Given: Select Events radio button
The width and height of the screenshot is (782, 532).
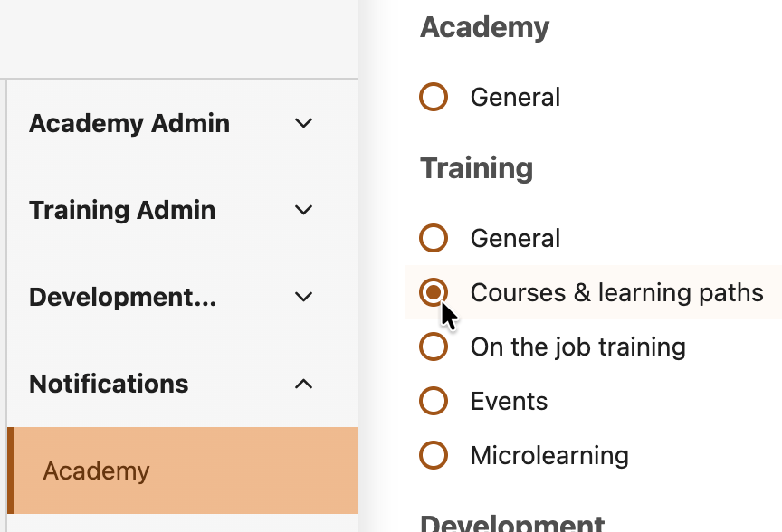Looking at the screenshot, I should tap(434, 401).
